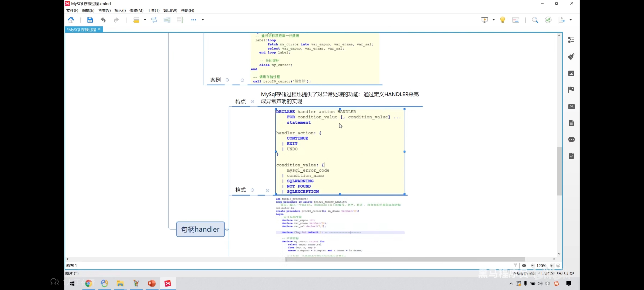This screenshot has height=290, width=644.
Task: Save the mind map file
Action: [x=90, y=20]
